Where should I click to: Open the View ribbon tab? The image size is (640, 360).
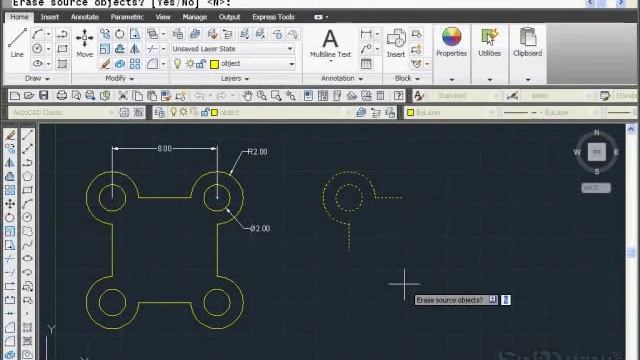coord(163,17)
